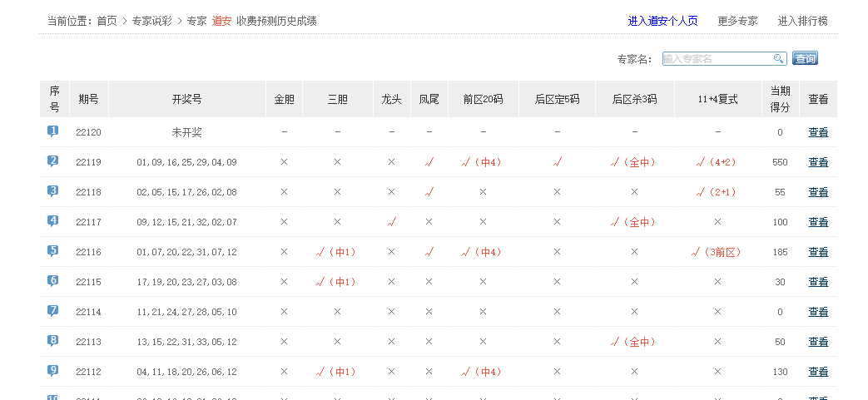Click the number 1 sequence badge icon
This screenshot has height=400, width=868.
(x=53, y=131)
